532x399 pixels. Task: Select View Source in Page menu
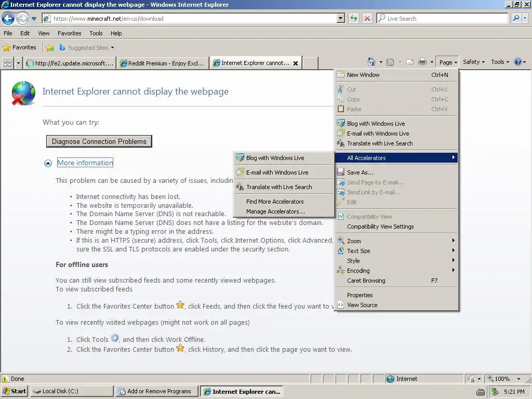pos(396,305)
